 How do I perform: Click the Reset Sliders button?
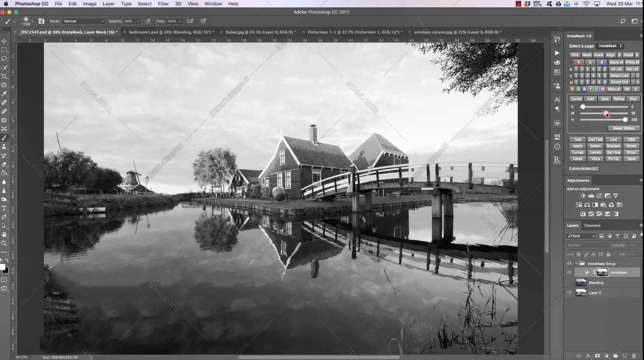(x=623, y=128)
